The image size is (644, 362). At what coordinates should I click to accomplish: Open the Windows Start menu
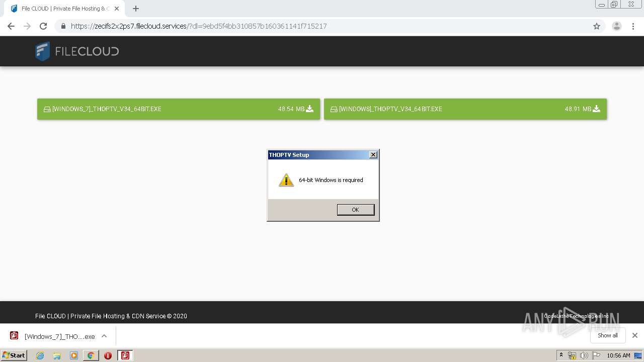point(14,355)
